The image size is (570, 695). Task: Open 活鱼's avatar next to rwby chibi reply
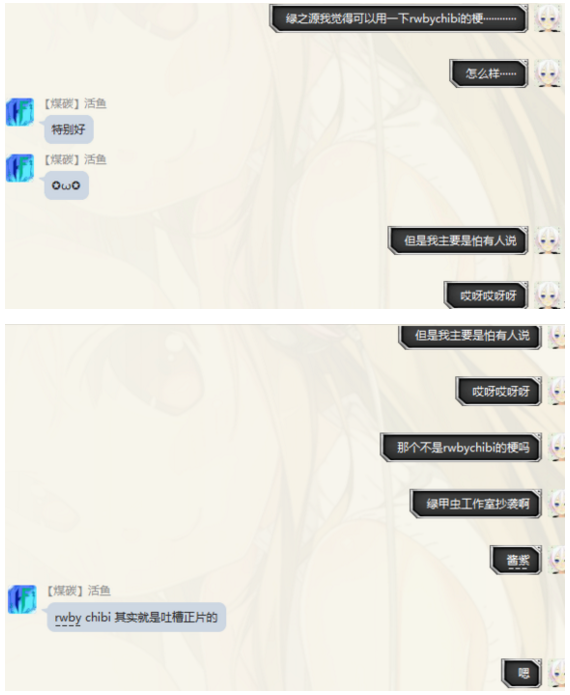[x=22, y=599]
